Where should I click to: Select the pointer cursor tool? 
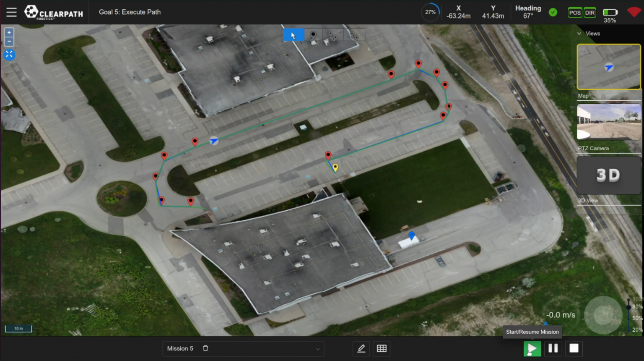click(293, 35)
